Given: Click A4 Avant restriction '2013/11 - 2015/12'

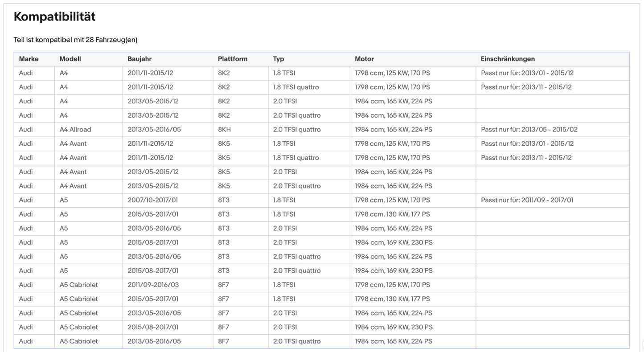Looking at the screenshot, I should click(526, 158).
